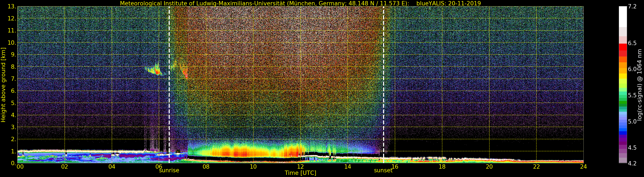This screenshot has width=644, height=177.
Task: Pick the white segment at colorbar top
Action: [x=623, y=17]
